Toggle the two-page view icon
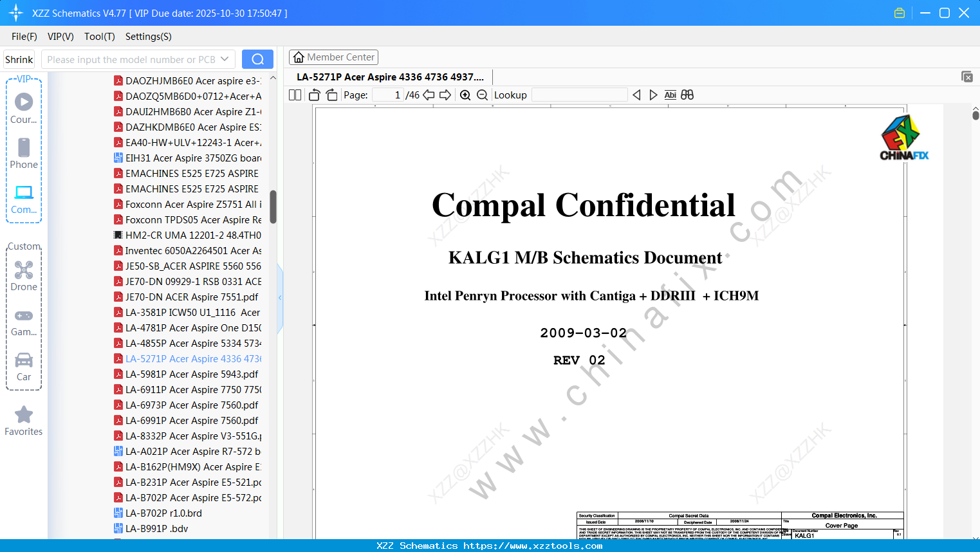 tap(295, 95)
